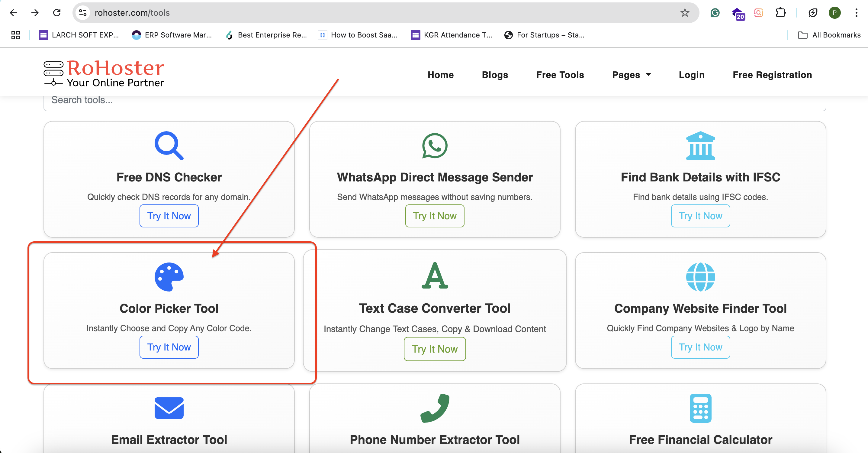The image size is (868, 453).
Task: Open the browser Extensions puzzle icon
Action: pos(780,13)
